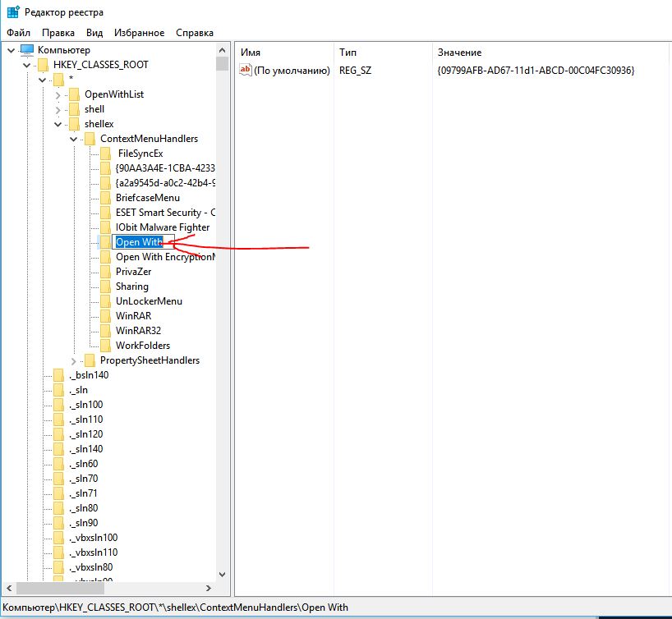Screen dimensions: 672x619
Task: Click the UnLockerMenu folder icon
Action: click(x=105, y=301)
